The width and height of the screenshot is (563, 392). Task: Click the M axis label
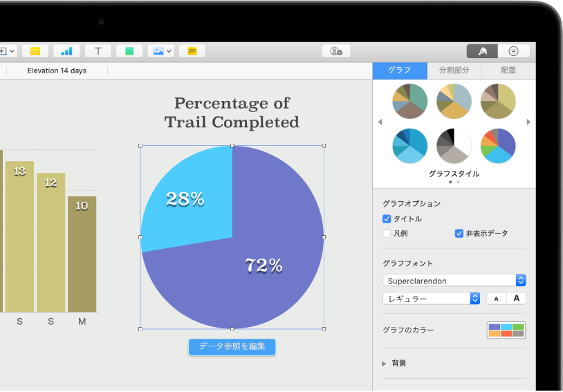82,321
